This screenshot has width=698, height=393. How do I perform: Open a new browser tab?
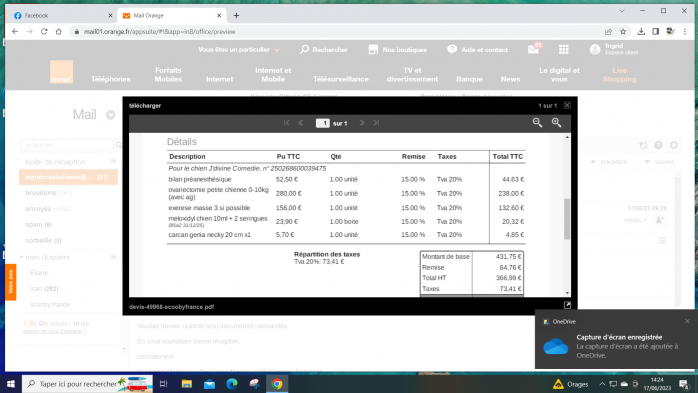coord(236,16)
